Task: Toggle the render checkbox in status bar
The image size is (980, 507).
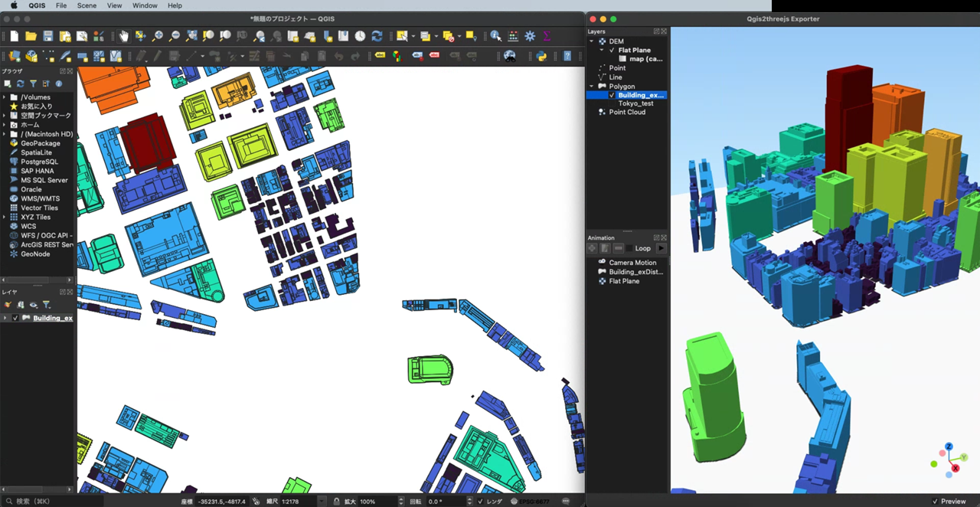Action: coord(481,502)
